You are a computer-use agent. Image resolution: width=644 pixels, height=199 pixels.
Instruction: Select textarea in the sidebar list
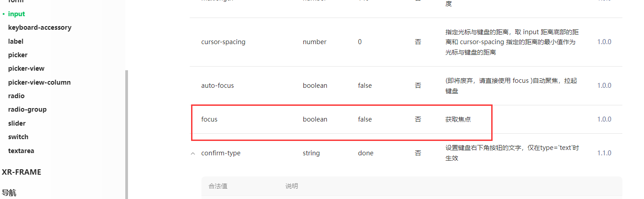pyautogui.click(x=21, y=151)
